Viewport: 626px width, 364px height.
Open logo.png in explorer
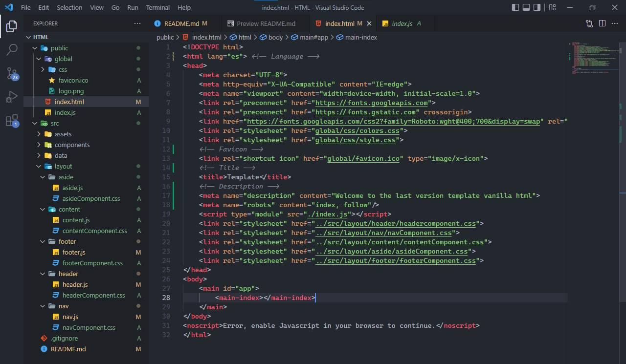click(x=86, y=91)
